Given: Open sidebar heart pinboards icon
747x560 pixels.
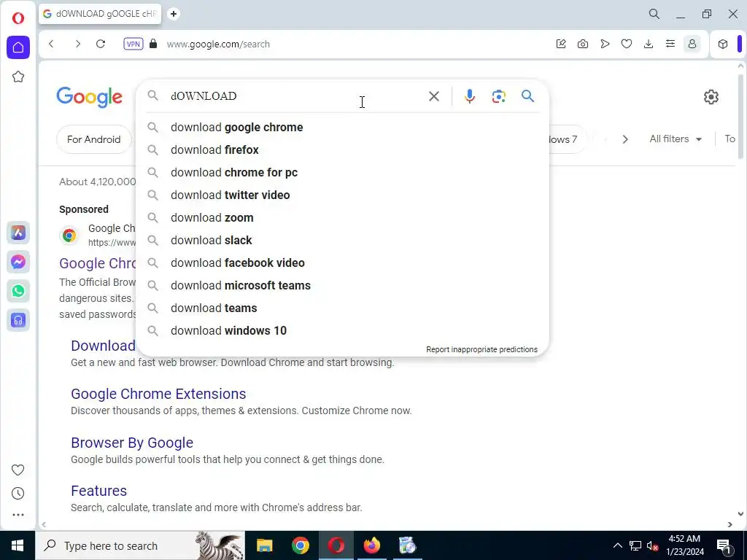Looking at the screenshot, I should (18, 470).
